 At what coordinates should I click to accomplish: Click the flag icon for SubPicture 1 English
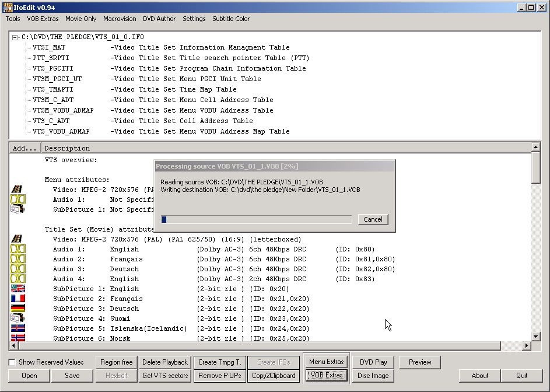point(18,289)
